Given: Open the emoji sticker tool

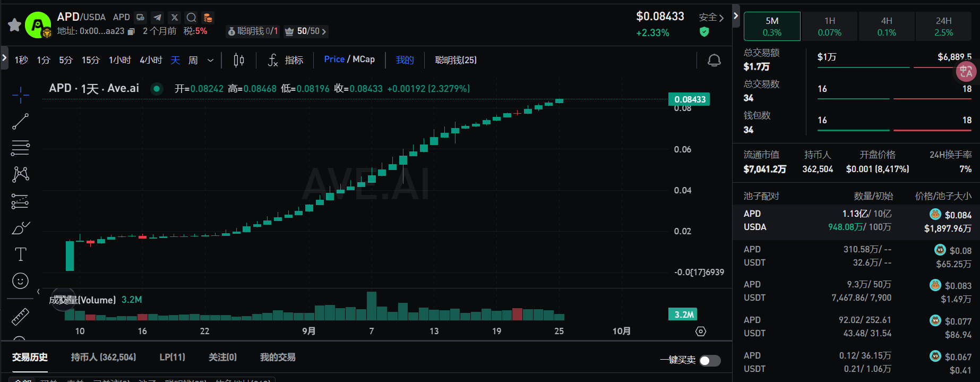Looking at the screenshot, I should point(20,281).
